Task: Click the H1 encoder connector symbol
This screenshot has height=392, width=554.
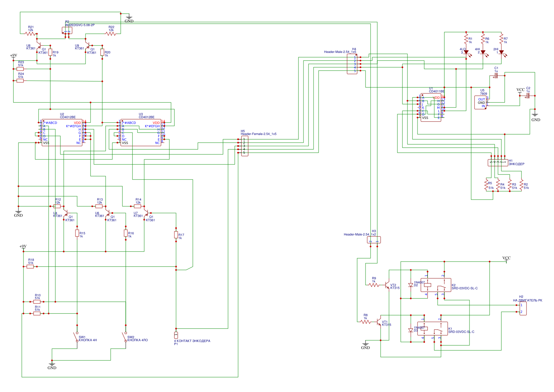Action: tap(498, 163)
